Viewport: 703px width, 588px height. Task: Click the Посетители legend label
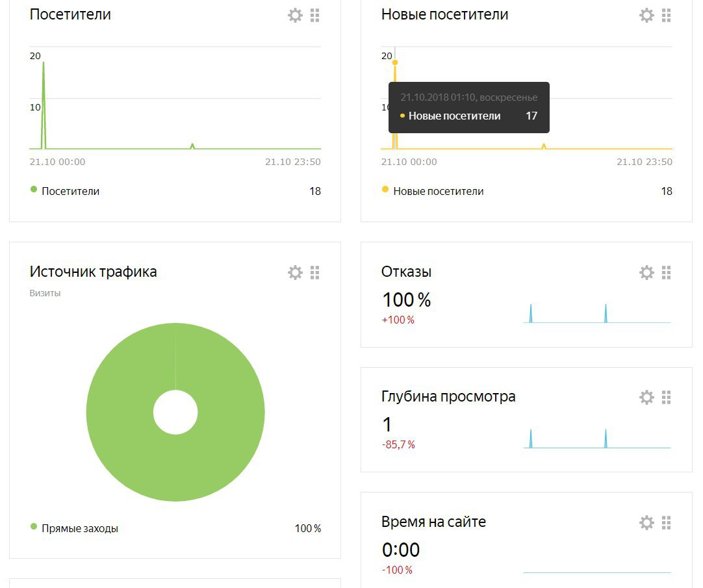70,191
